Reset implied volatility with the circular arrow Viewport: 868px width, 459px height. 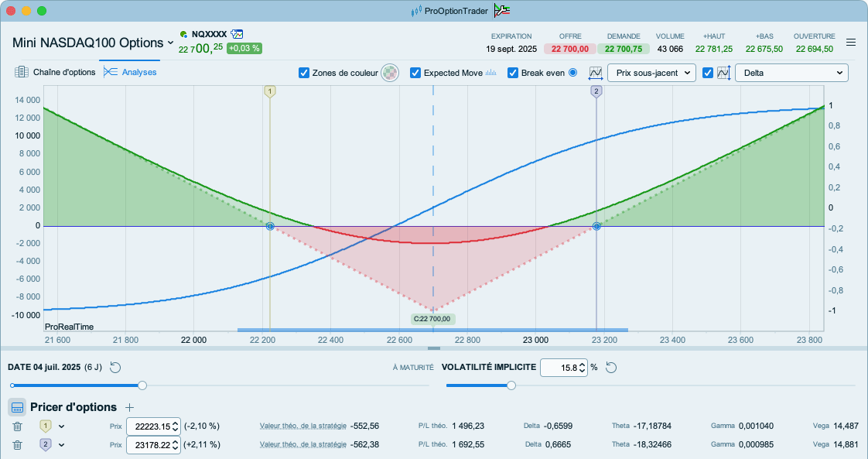tap(610, 367)
